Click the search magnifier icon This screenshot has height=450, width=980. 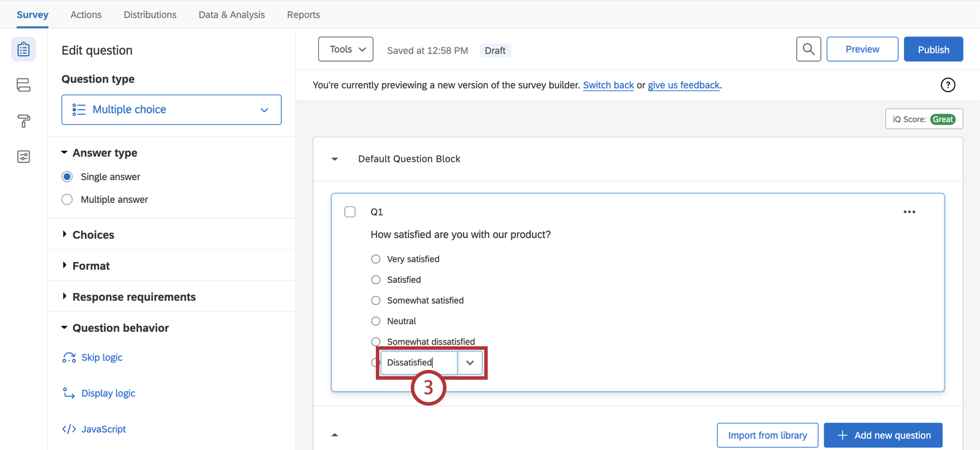coord(808,50)
